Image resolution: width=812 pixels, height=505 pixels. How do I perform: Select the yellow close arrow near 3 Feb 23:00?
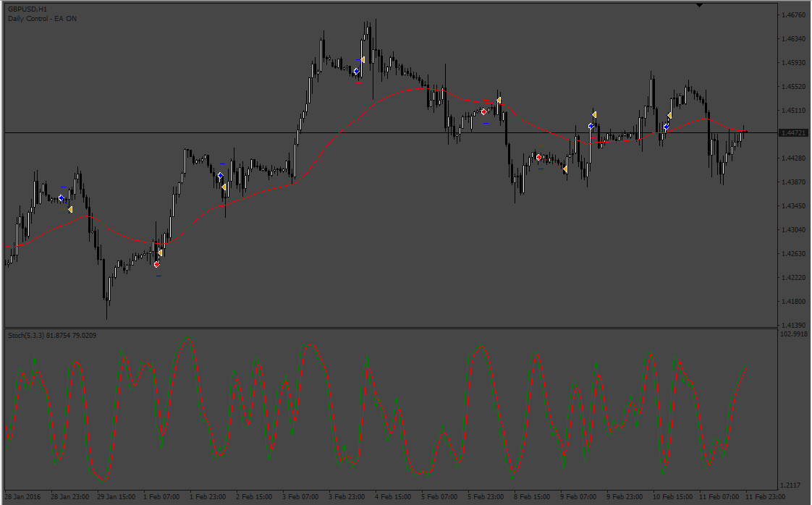click(x=363, y=60)
